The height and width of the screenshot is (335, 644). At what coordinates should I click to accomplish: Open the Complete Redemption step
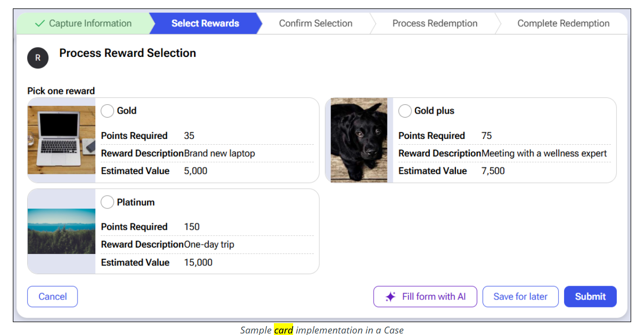563,23
